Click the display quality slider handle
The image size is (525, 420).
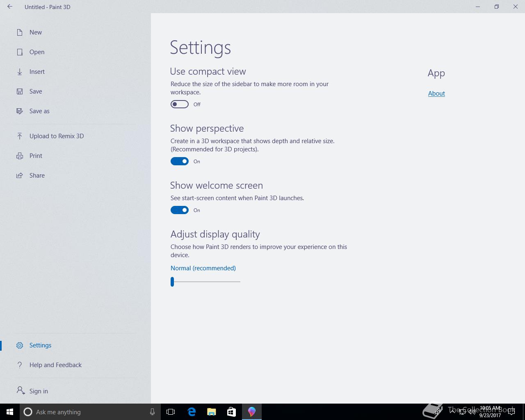(172, 282)
